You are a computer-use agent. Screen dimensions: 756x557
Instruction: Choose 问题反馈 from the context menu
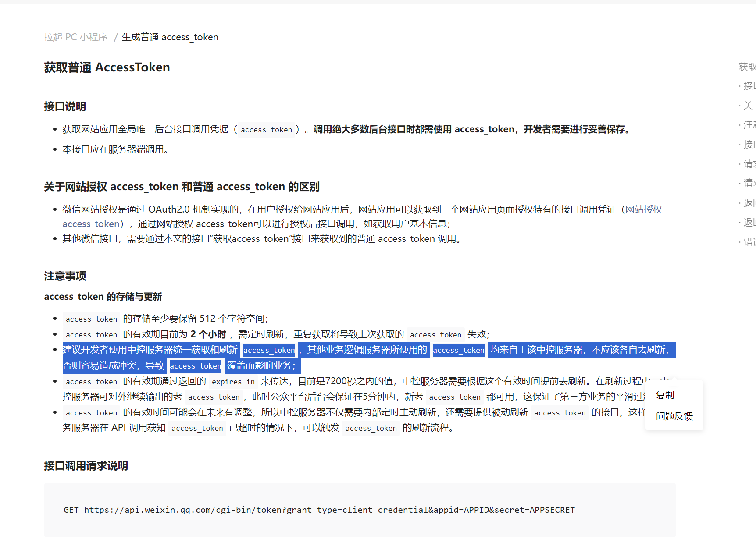coord(674,416)
